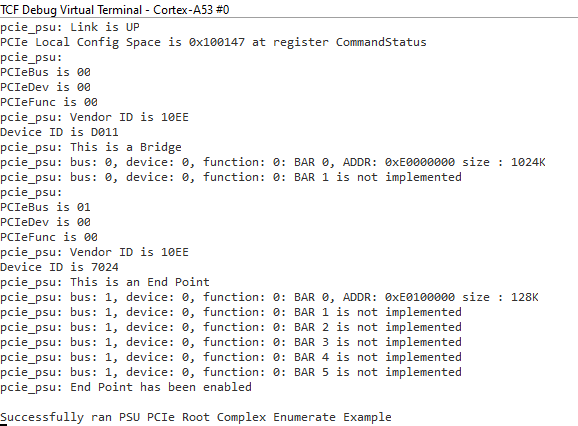Click the first 'Vendor ID is 10EE' line

coord(94,118)
